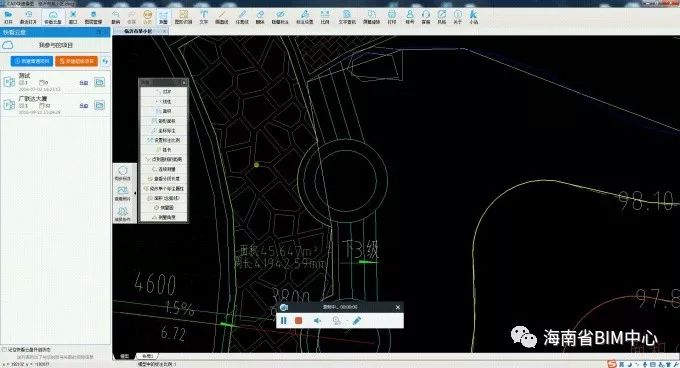
Task: Open the 标注设置 annotation settings icon
Action: (304, 17)
